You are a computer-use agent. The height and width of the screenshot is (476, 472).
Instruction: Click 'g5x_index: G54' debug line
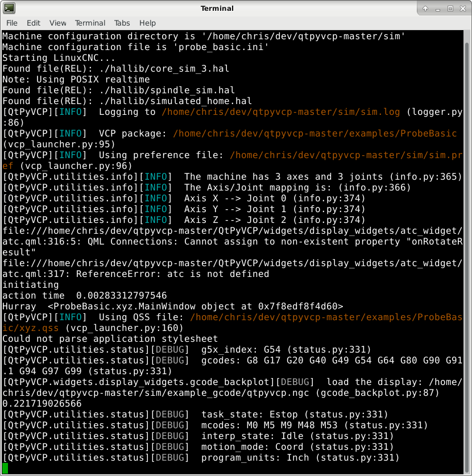187,349
